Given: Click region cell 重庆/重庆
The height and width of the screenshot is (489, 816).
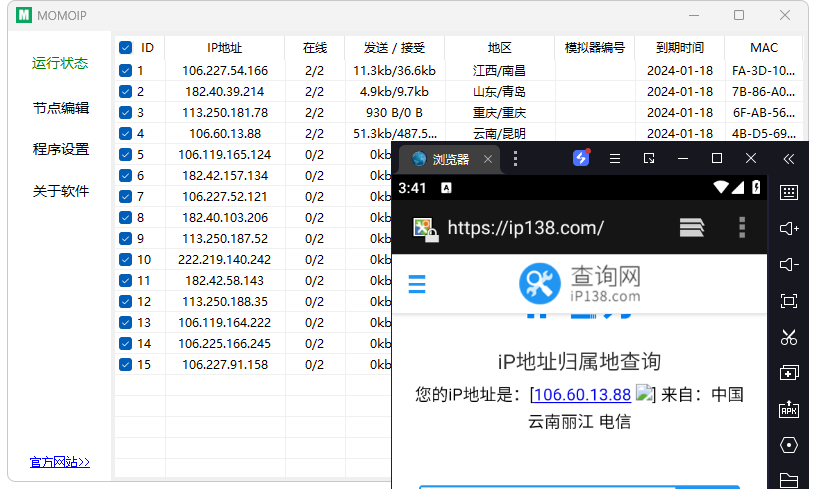Looking at the screenshot, I should pos(499,112).
